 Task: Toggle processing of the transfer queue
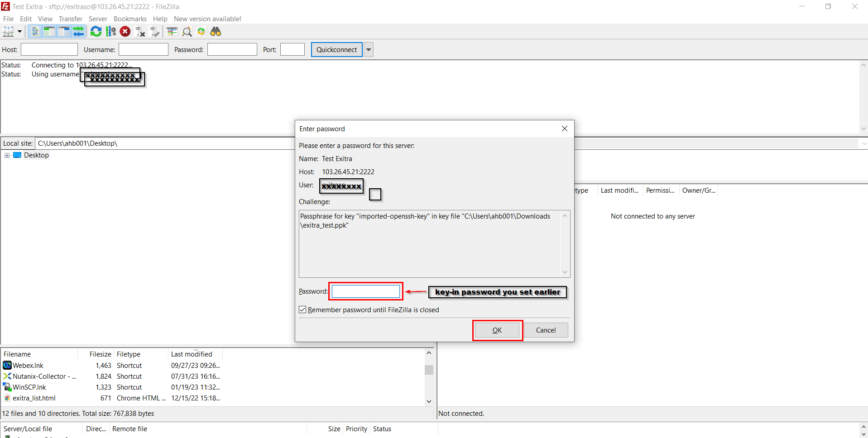[x=110, y=32]
